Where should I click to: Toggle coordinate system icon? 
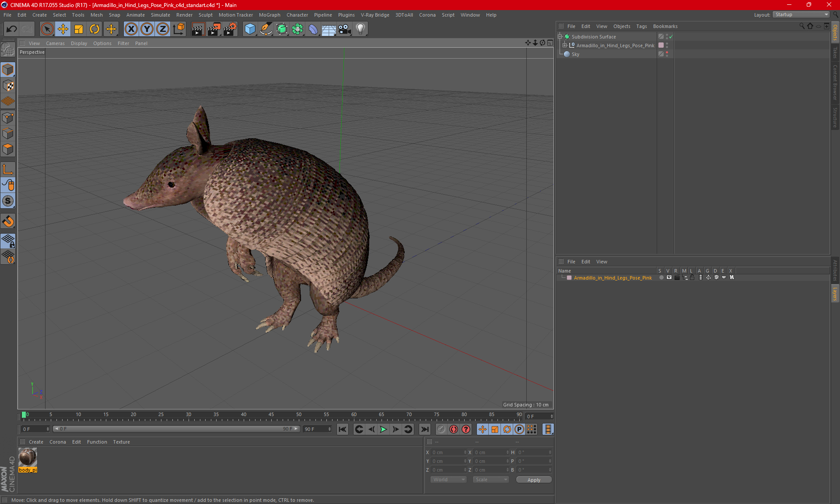coord(179,29)
